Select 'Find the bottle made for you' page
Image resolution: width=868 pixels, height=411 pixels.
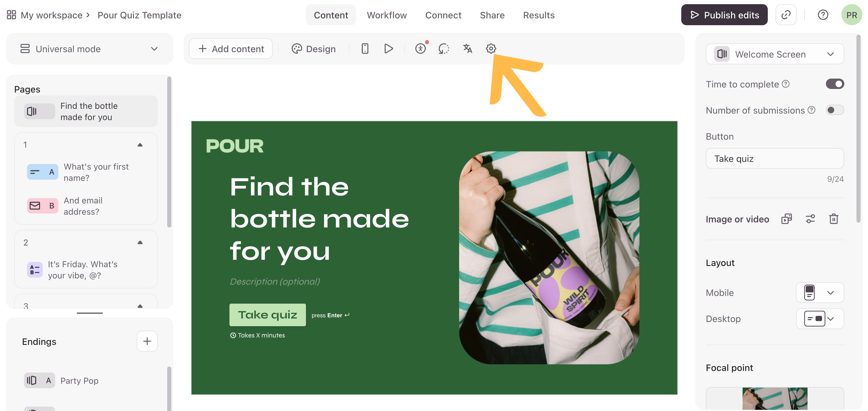coord(86,111)
